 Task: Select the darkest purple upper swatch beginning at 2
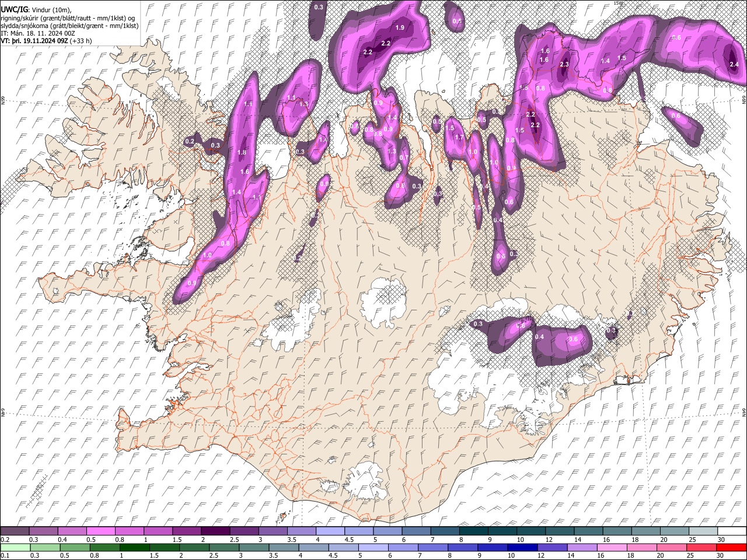tap(216, 531)
